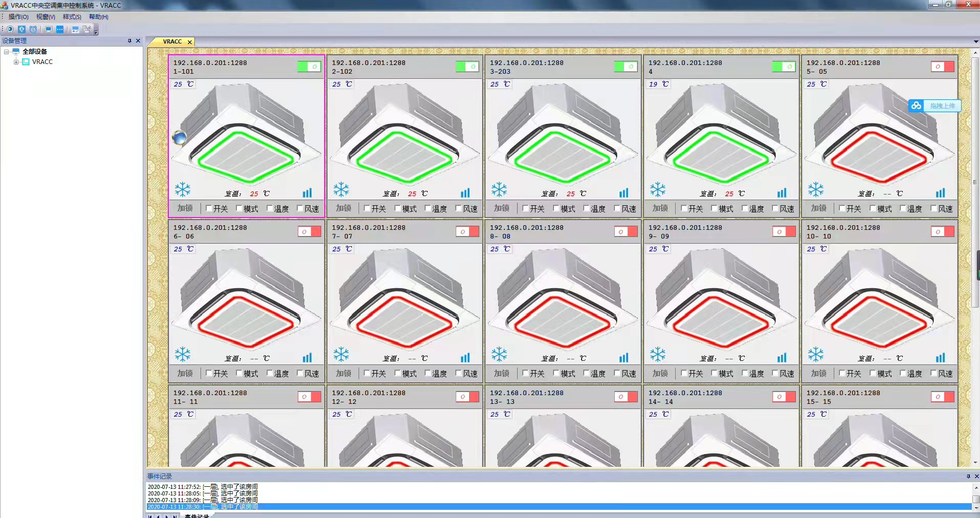The image size is (980, 518).
Task: Toggle power switch of unit 2-102
Action: point(467,67)
